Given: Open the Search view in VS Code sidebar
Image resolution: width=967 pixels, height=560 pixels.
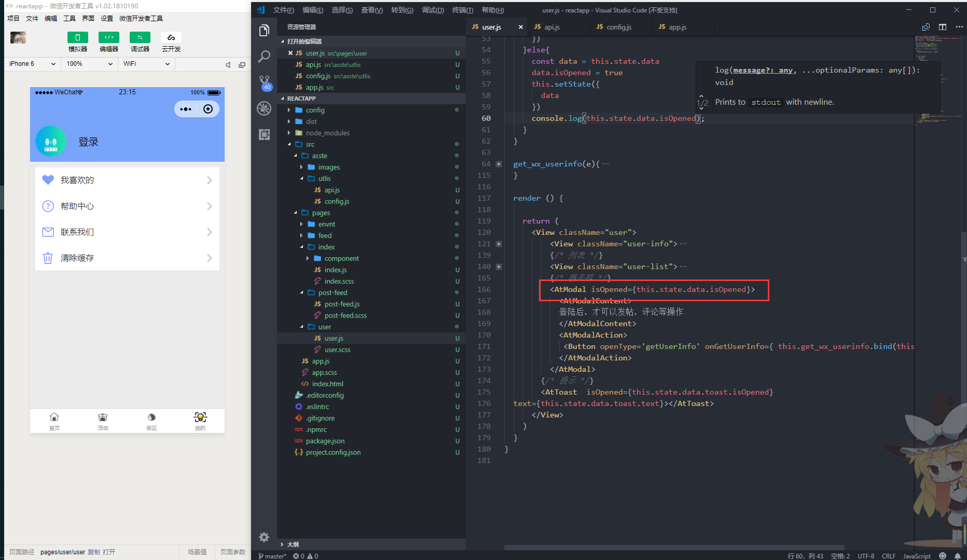Looking at the screenshot, I should coord(265,56).
